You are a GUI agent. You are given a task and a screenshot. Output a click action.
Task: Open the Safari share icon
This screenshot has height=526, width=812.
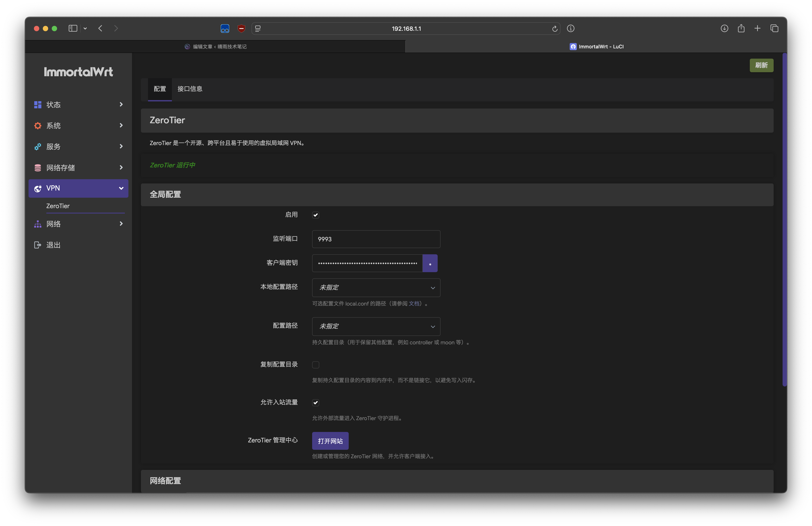[x=741, y=28]
